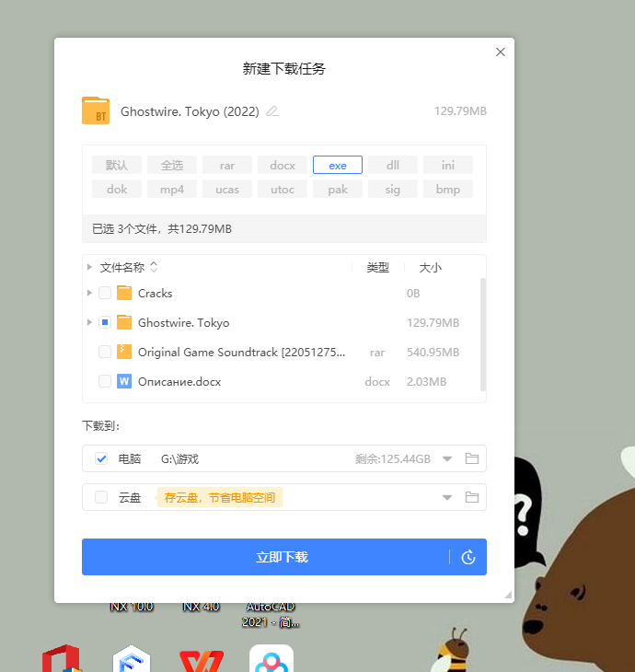Click the Cracks folder icon
The image size is (635, 672).
(124, 294)
